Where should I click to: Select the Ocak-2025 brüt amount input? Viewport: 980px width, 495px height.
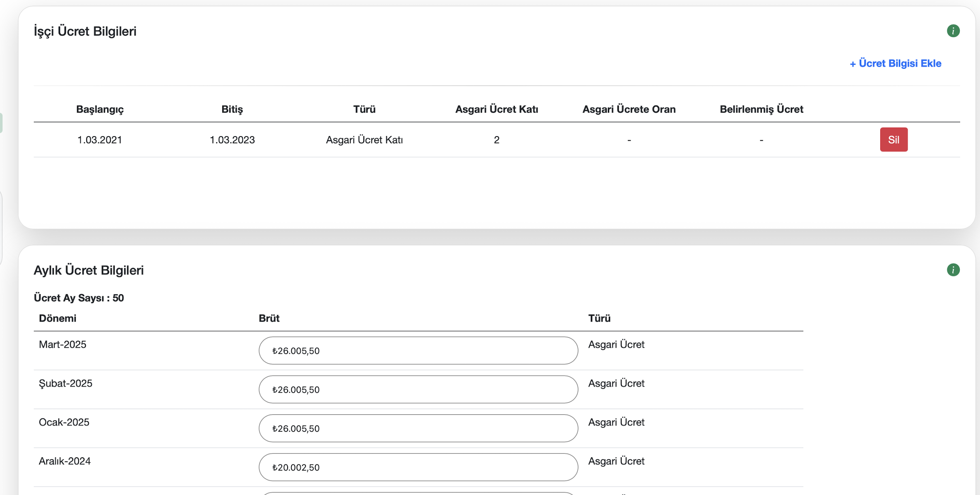coord(418,428)
